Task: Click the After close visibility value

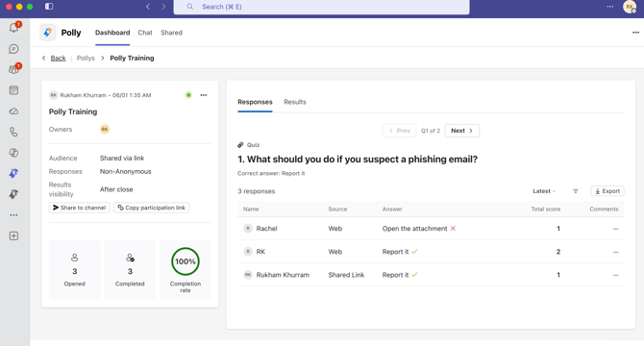Action: 116,189
